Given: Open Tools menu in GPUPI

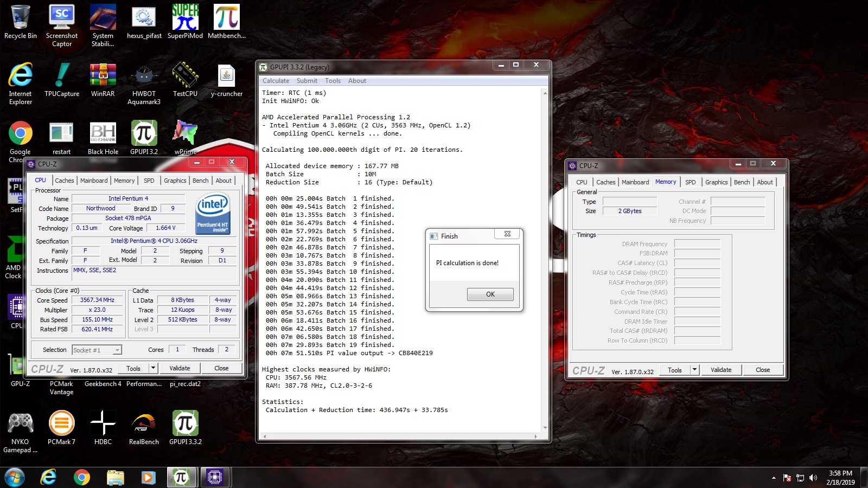Looking at the screenshot, I should [333, 81].
